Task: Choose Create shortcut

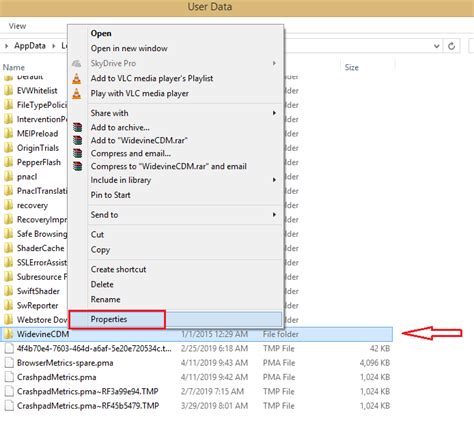Action: (x=118, y=269)
